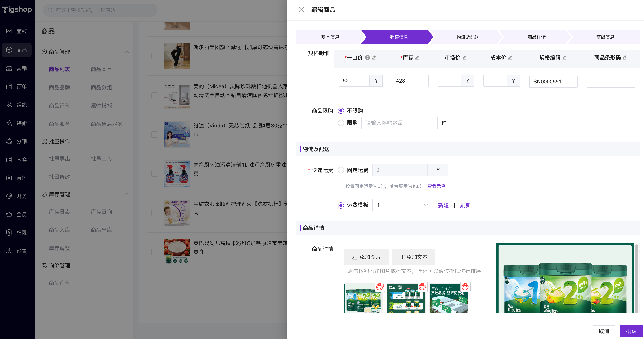Collapse the 商品管理 menu group

coord(127,52)
